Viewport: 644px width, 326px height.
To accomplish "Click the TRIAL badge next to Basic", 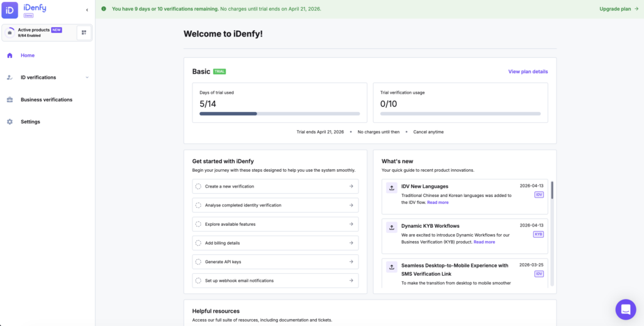I will (219, 72).
